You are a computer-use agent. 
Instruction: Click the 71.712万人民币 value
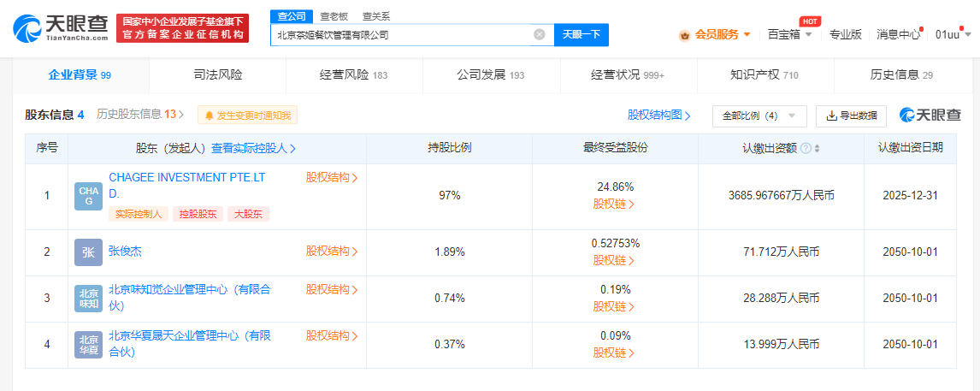782,252
